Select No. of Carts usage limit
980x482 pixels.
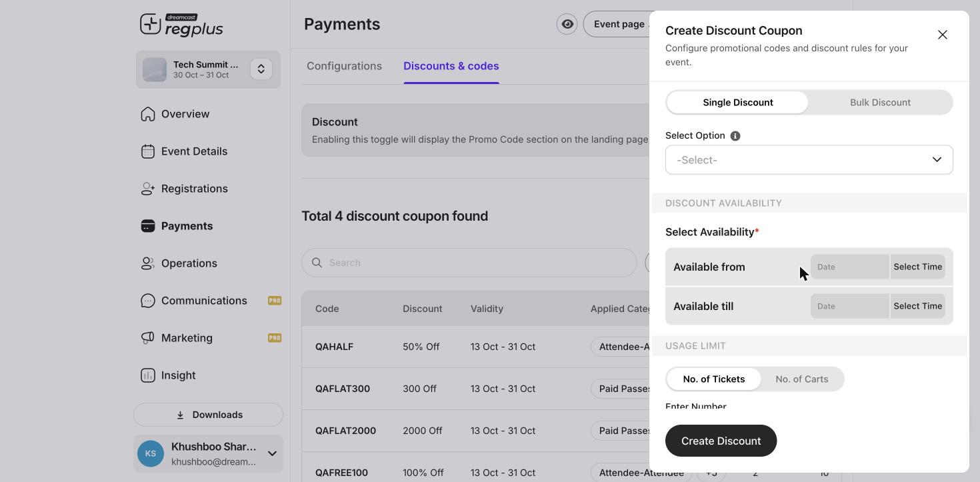(x=802, y=379)
